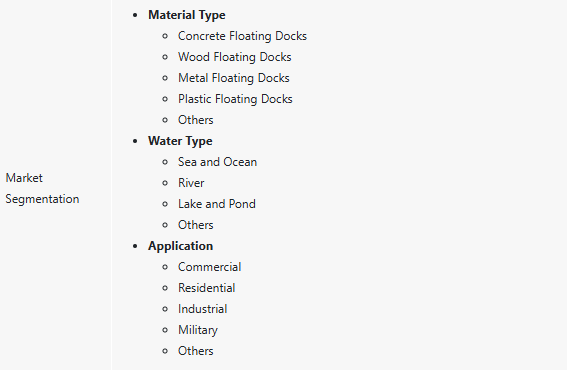Click the Residential list entry
The width and height of the screenshot is (567, 370).
206,288
